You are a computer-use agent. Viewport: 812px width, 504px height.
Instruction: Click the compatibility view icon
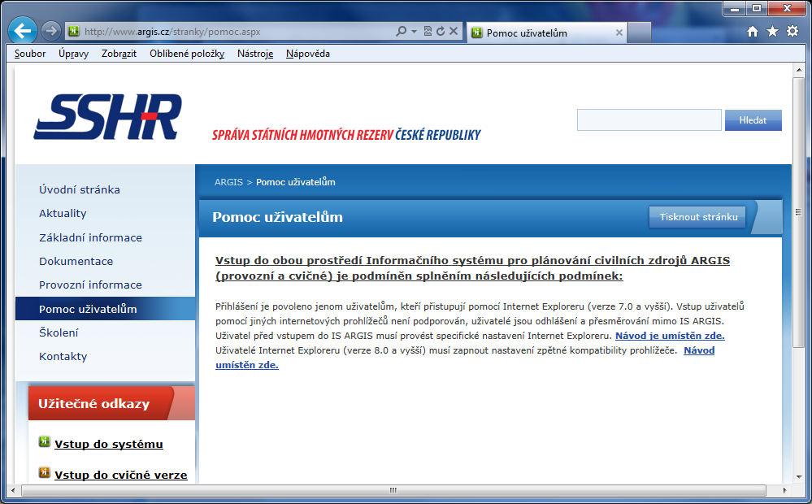tap(428, 31)
